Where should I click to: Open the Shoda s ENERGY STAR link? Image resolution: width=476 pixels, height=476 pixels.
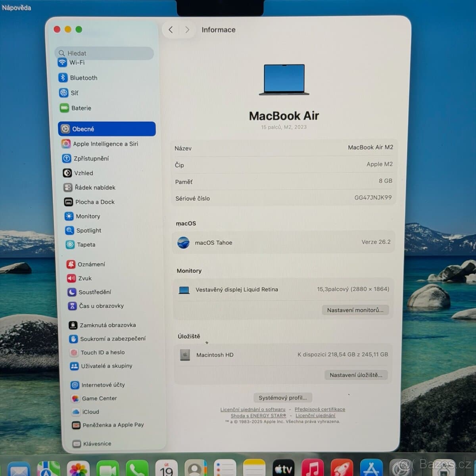pos(258,416)
